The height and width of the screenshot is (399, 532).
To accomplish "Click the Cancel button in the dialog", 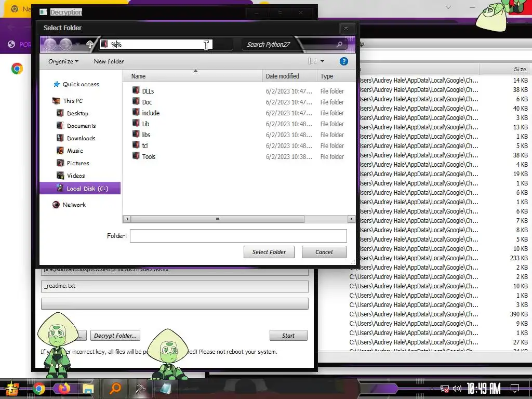I will tap(324, 252).
